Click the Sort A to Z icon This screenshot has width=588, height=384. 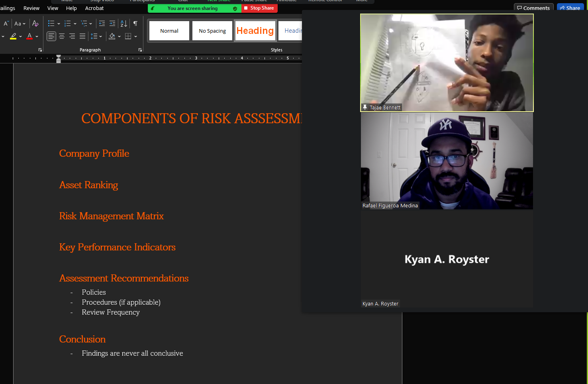point(124,24)
